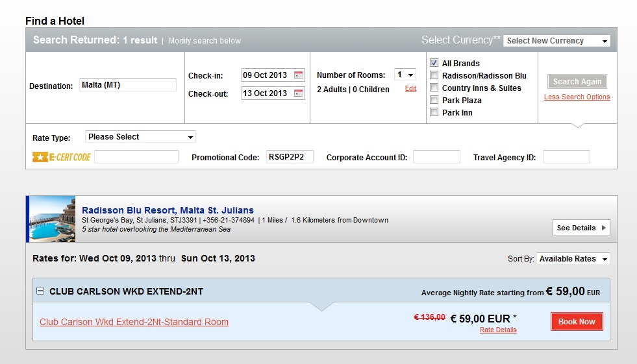The width and height of the screenshot is (637, 364).
Task: Check the Radisson/Radisson Blu checkbox
Action: pyautogui.click(x=434, y=75)
